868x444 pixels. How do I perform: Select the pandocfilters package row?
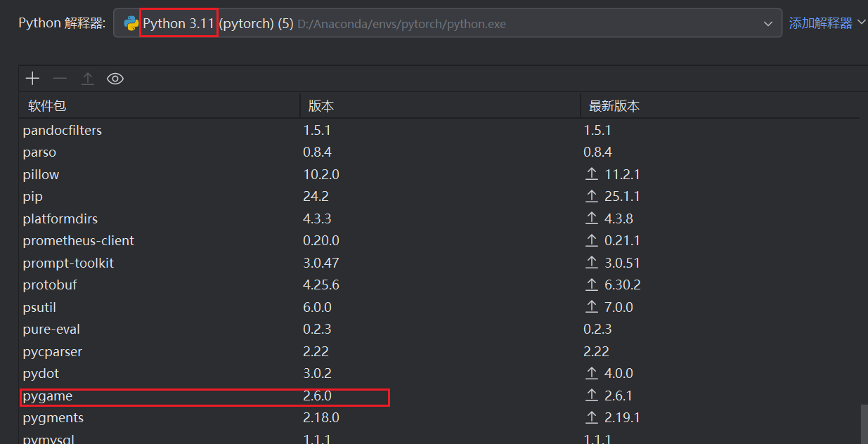(x=439, y=130)
